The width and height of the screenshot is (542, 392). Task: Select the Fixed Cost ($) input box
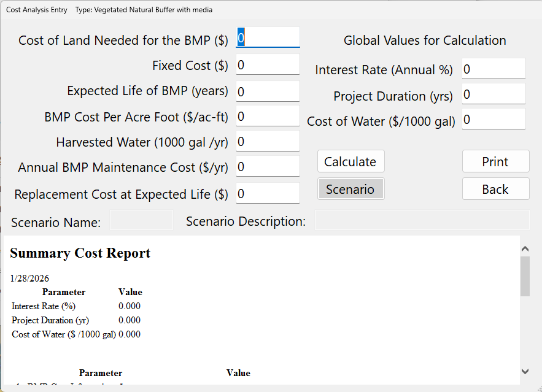(x=268, y=65)
